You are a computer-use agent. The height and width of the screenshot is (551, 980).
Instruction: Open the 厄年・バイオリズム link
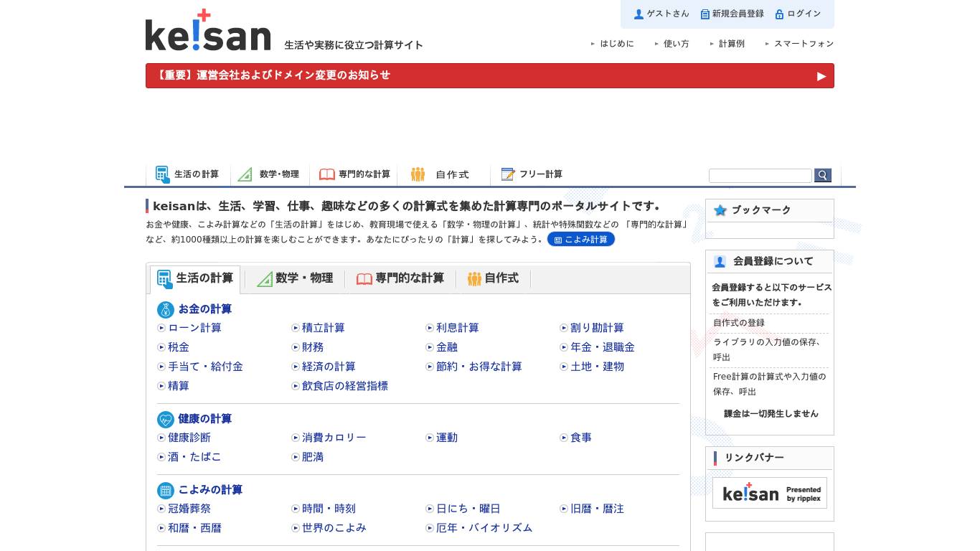[484, 528]
